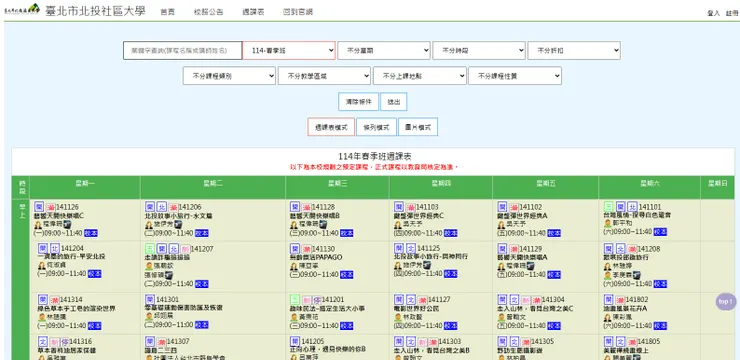Viewport: 740px width, 360px height.
Task: Click the pink 新 badge of course 141304
Action: coord(526,300)
